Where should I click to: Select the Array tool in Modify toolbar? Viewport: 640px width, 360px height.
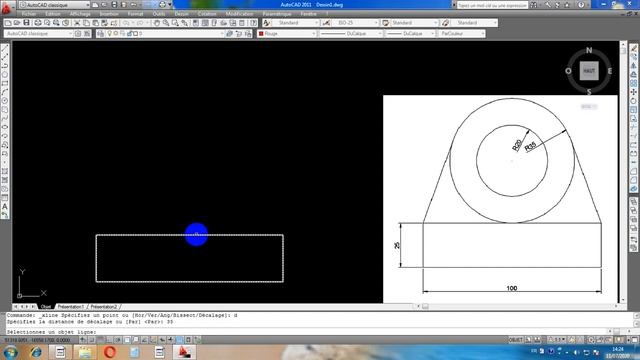[633, 83]
